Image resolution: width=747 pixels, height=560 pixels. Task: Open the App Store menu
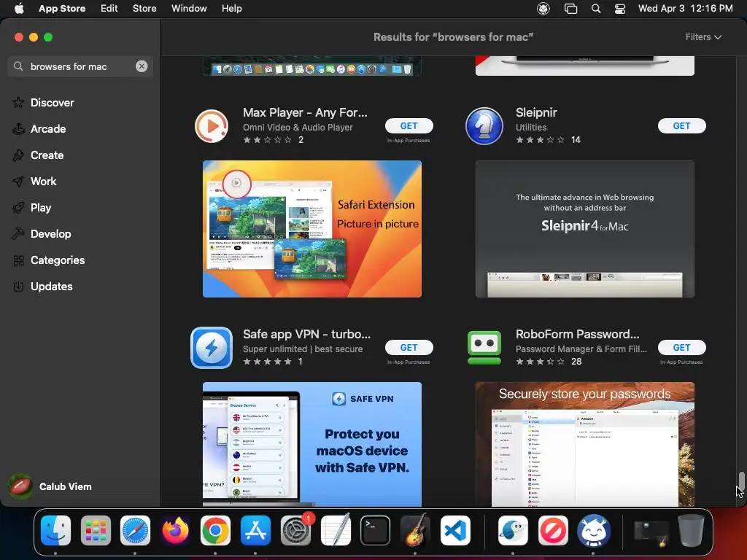click(x=62, y=9)
